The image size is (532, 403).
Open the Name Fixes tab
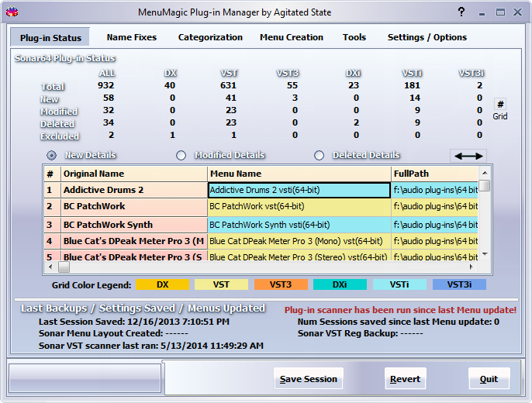(x=132, y=37)
